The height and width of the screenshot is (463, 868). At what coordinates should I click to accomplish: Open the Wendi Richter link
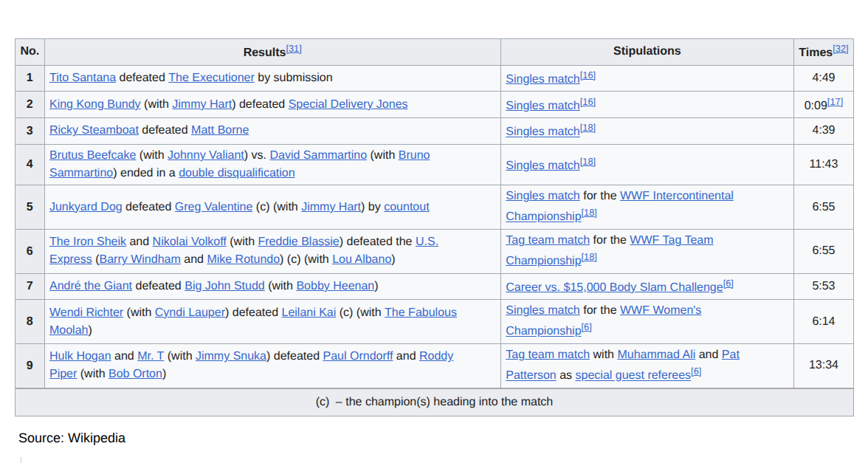point(86,312)
